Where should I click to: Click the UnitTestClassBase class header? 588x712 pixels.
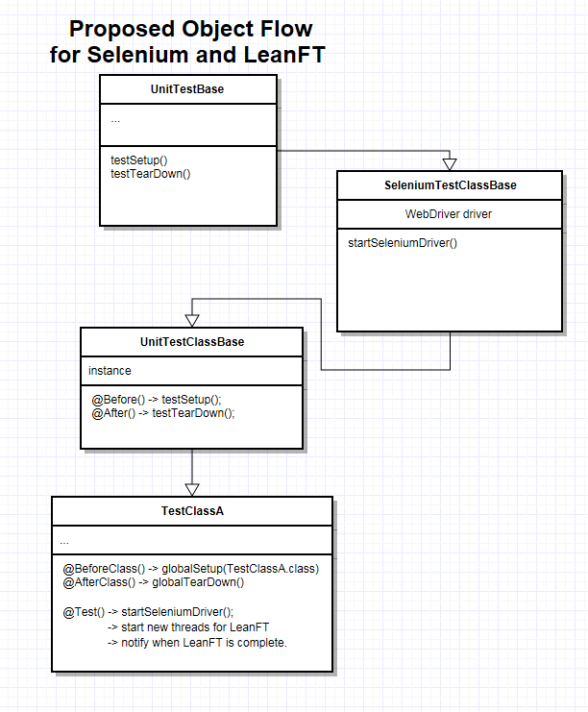click(x=192, y=342)
